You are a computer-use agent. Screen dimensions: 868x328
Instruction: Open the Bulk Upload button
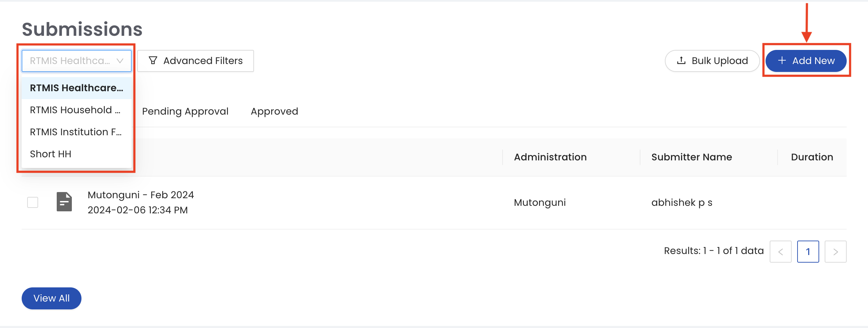coord(712,61)
